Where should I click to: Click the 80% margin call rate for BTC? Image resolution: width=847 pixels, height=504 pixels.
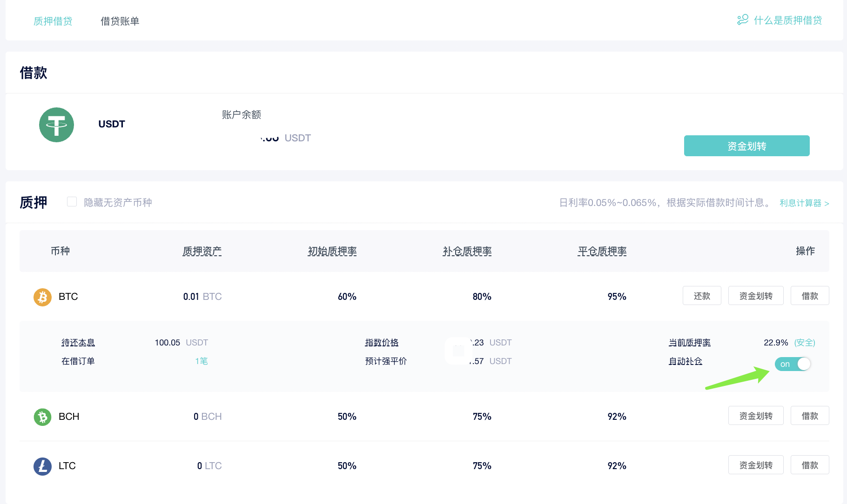click(482, 297)
